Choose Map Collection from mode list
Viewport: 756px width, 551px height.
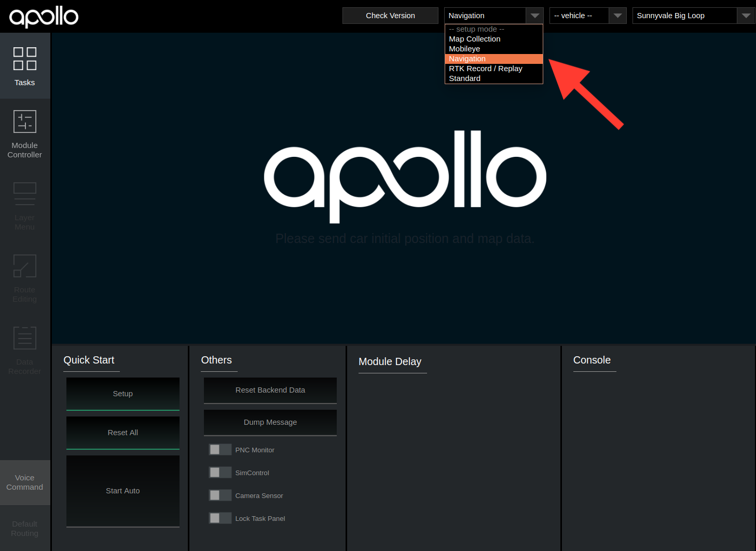[475, 39]
